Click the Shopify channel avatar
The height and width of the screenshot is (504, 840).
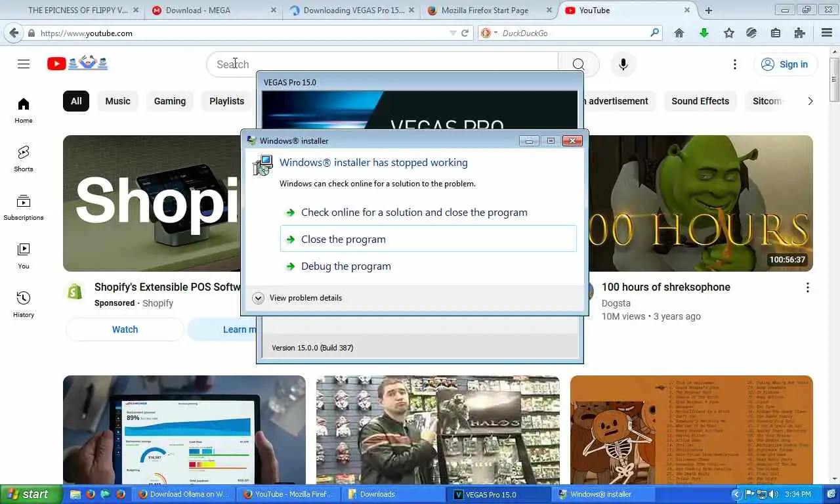(x=75, y=291)
